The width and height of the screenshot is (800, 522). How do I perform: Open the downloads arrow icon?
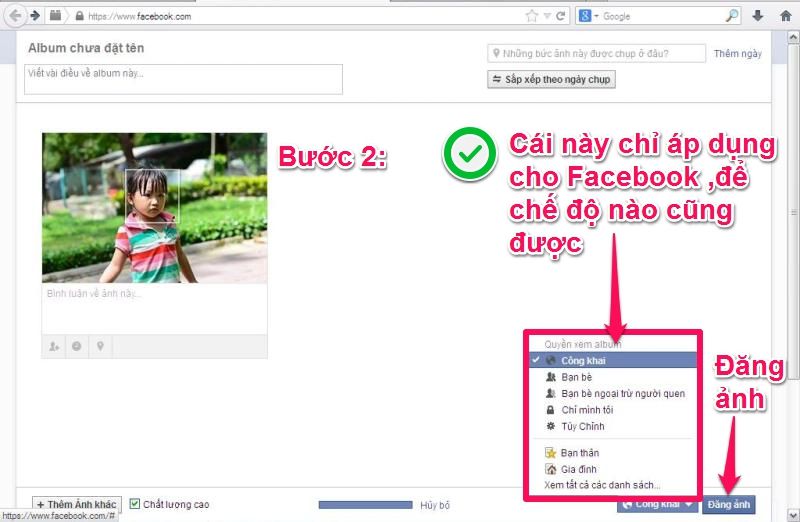click(x=758, y=16)
